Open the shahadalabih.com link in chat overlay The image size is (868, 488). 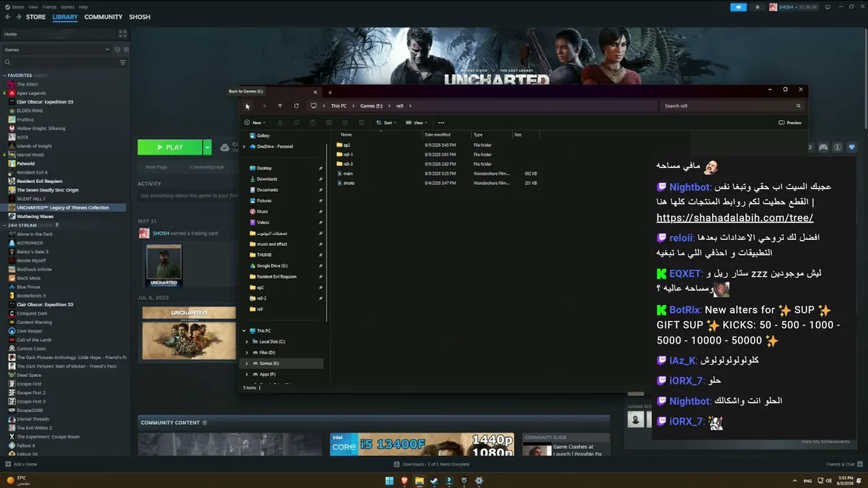(x=735, y=218)
